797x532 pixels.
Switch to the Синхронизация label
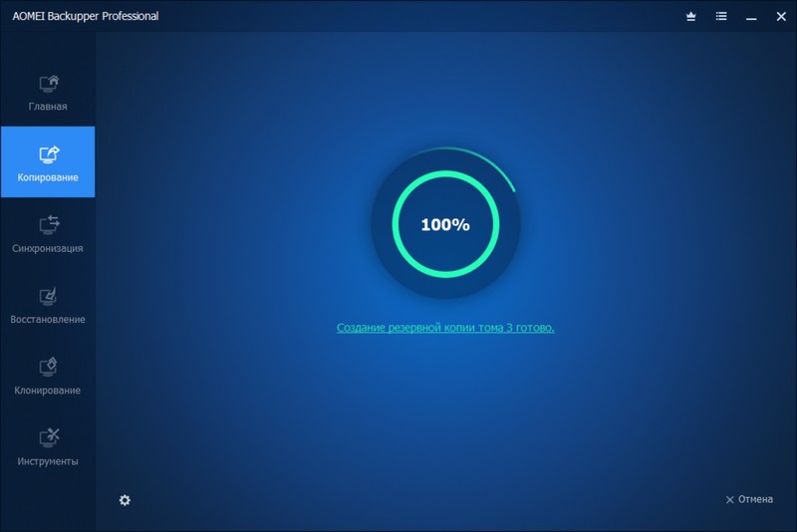tap(48, 248)
